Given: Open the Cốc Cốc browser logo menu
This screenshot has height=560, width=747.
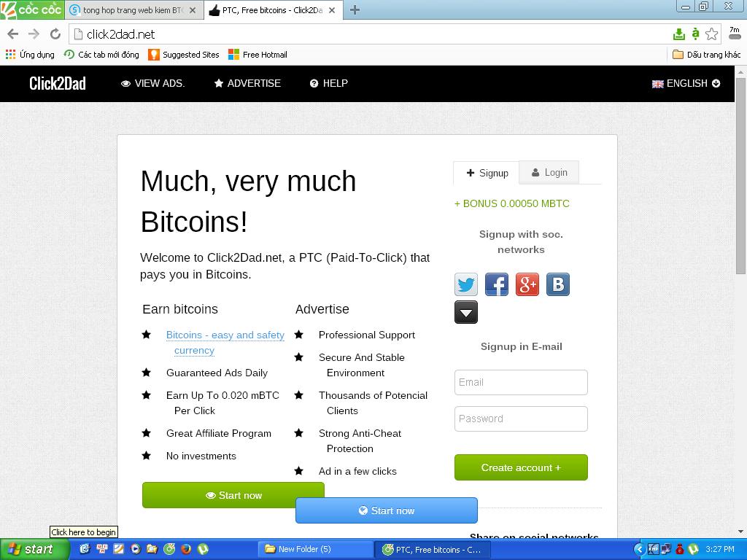Looking at the screenshot, I should click(x=32, y=9).
